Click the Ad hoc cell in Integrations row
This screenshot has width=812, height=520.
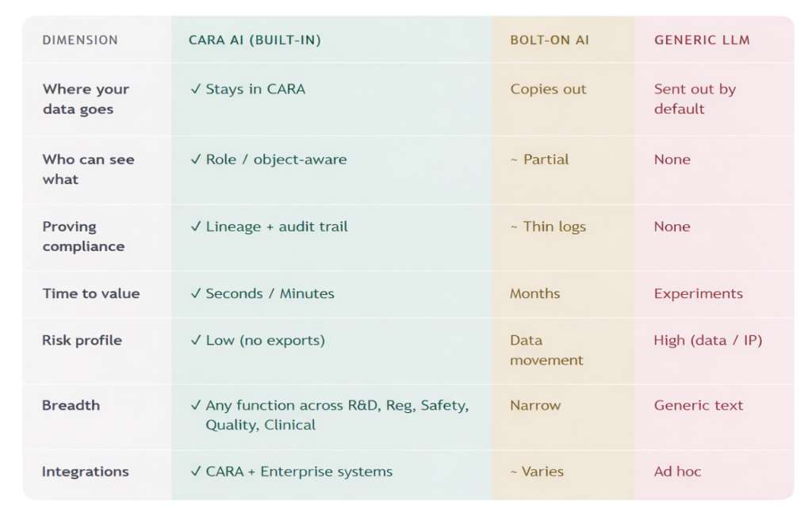(677, 472)
